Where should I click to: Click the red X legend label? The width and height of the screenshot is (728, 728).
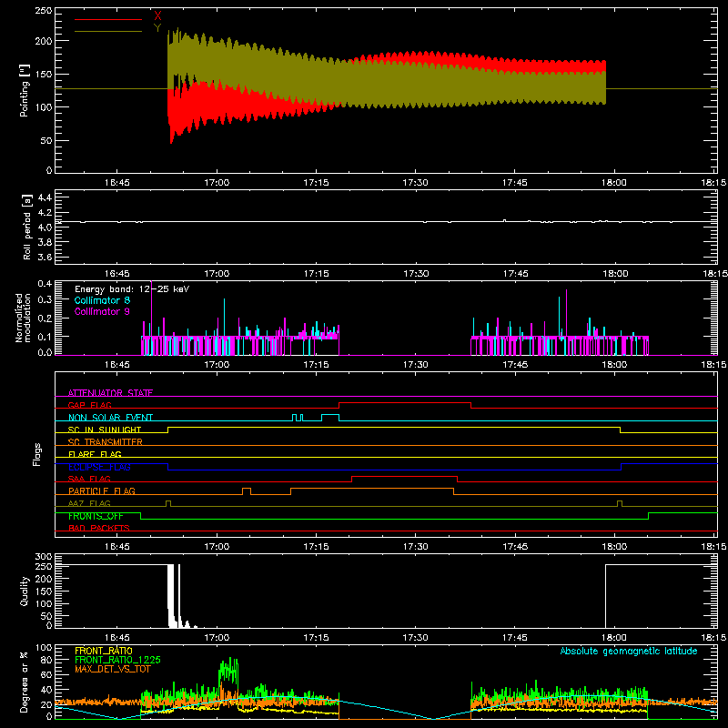157,15
